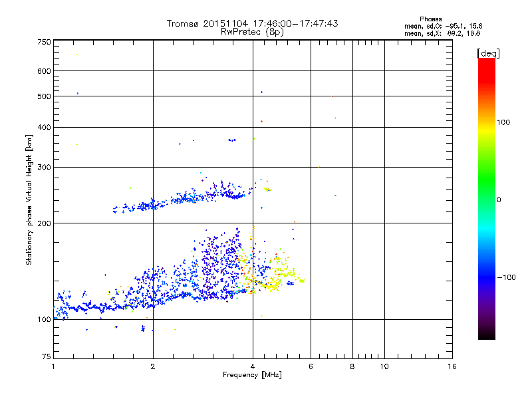Click the colorbar label '0'
Screen dimensions: 532x399
[x=498, y=200]
